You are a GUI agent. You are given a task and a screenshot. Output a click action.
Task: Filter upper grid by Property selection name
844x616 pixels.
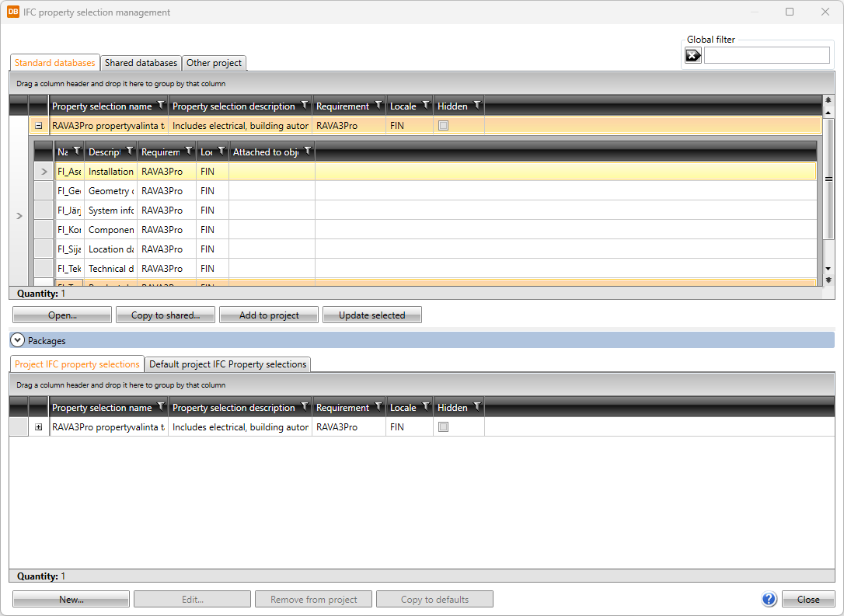(x=161, y=105)
